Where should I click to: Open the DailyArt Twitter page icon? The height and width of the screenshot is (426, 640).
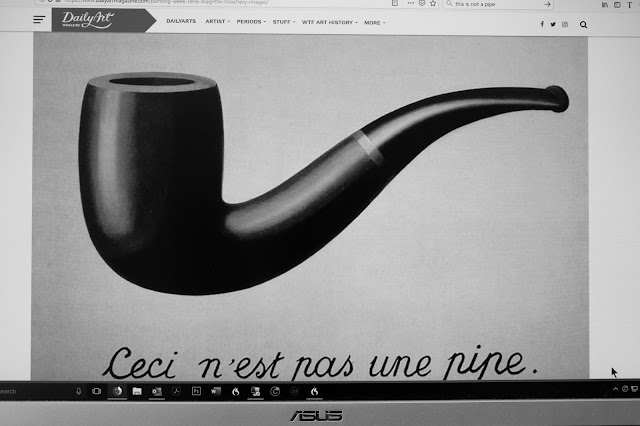click(553, 24)
